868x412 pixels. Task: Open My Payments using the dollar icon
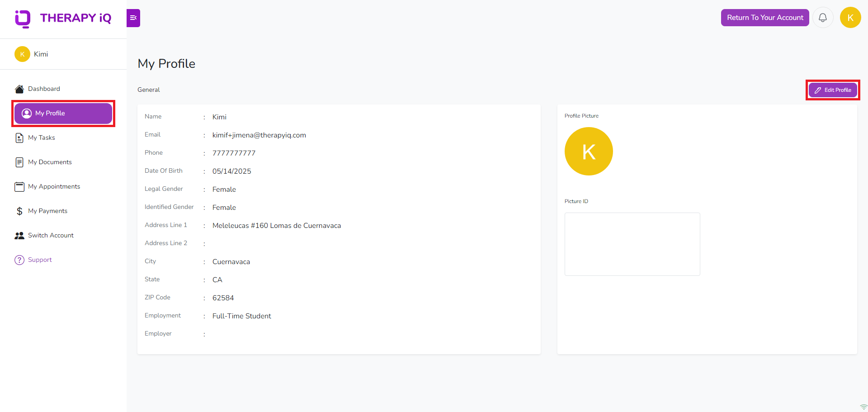point(19,211)
